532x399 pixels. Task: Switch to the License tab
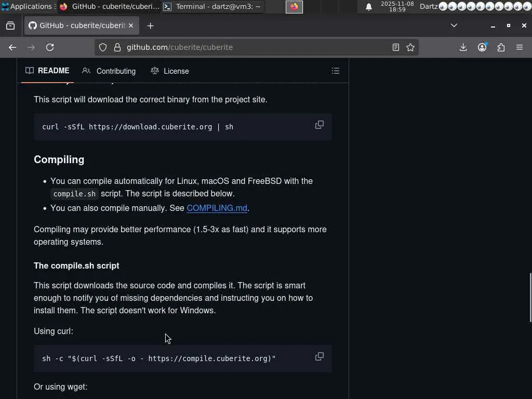coord(170,71)
